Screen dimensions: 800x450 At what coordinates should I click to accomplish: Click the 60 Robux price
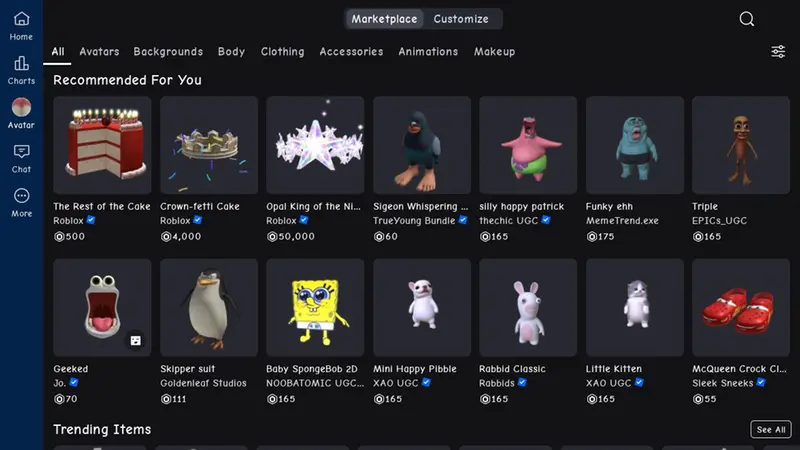tap(385, 236)
